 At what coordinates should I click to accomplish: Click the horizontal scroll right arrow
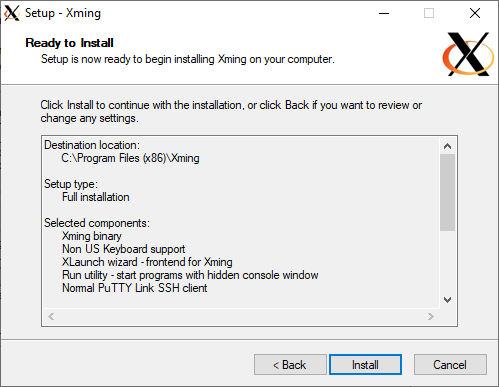[431, 316]
